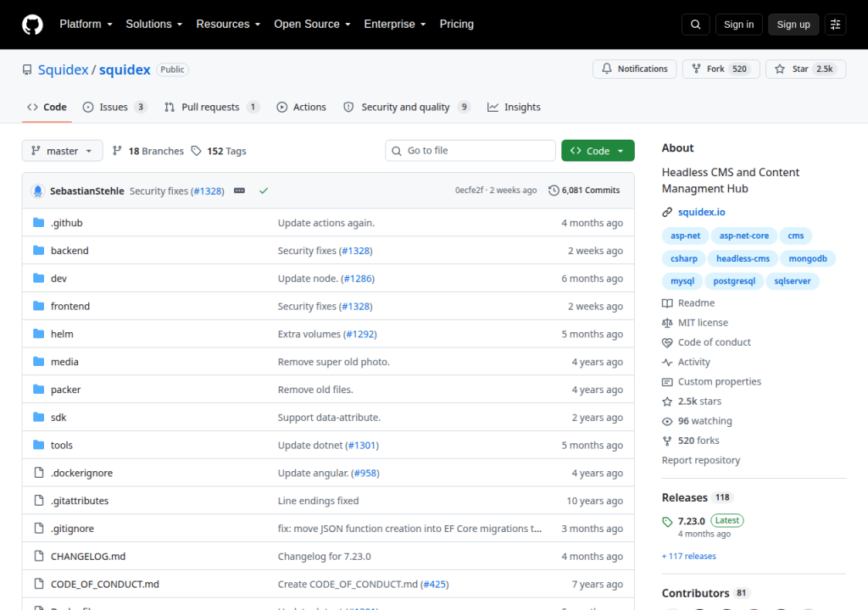Screen dimensions: 868x610
Task: Open the 18 Branches link
Action: pyautogui.click(x=147, y=151)
